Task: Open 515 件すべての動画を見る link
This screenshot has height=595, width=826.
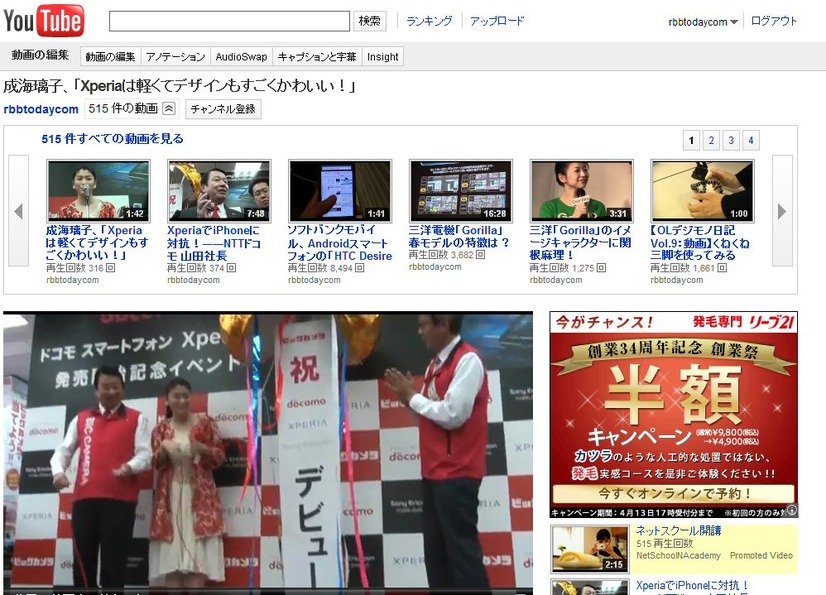Action: (113, 139)
